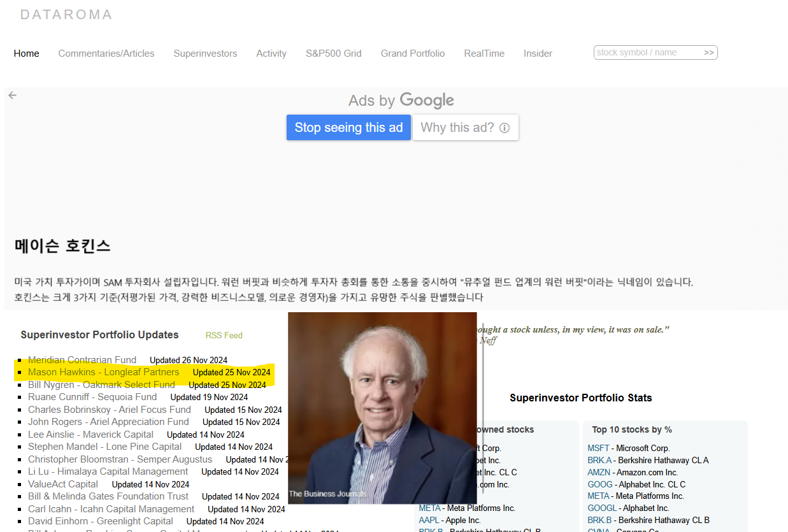
Task: Click the Updated 26 Nov 2024 date
Action: [189, 361]
